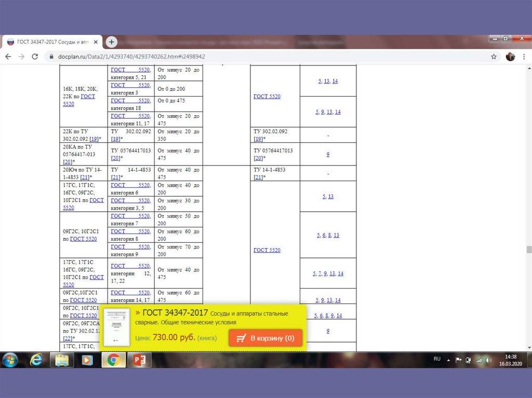532x398 pixels.
Task: Open Internet Explorer from the taskbar
Action: click(36, 360)
